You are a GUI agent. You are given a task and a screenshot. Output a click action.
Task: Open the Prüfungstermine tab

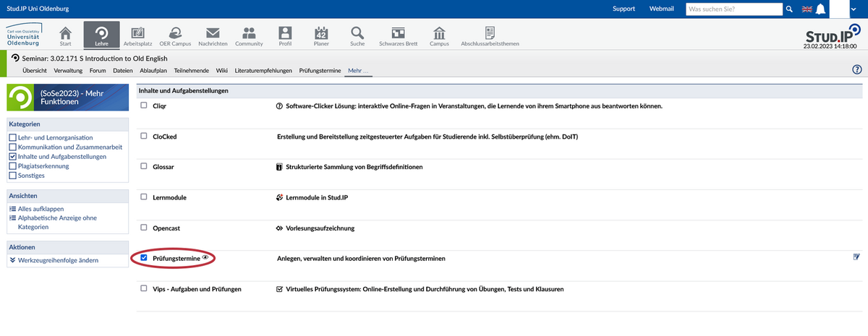tap(320, 70)
